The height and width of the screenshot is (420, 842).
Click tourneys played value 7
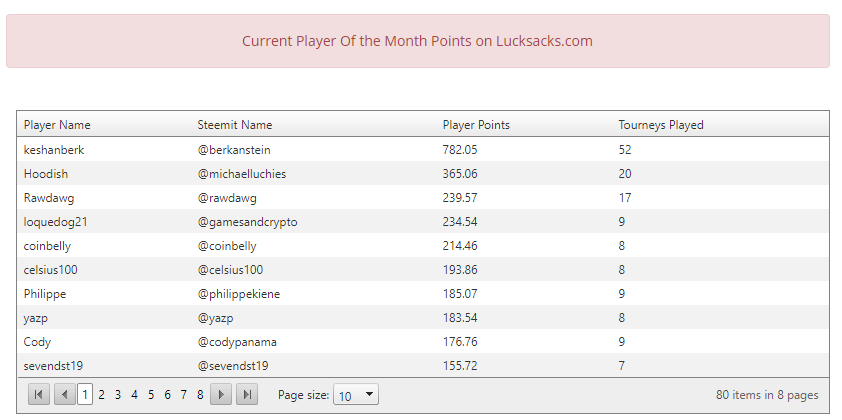(621, 366)
